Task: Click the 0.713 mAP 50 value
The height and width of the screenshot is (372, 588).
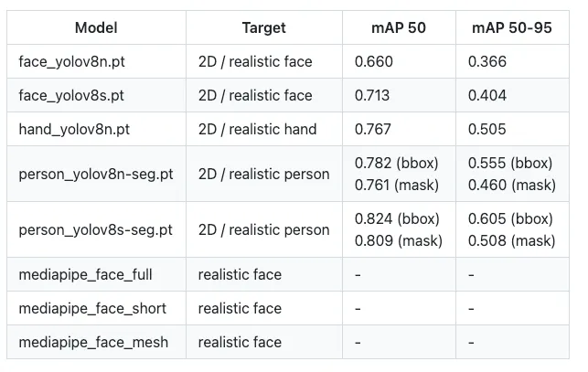Action: [x=372, y=96]
